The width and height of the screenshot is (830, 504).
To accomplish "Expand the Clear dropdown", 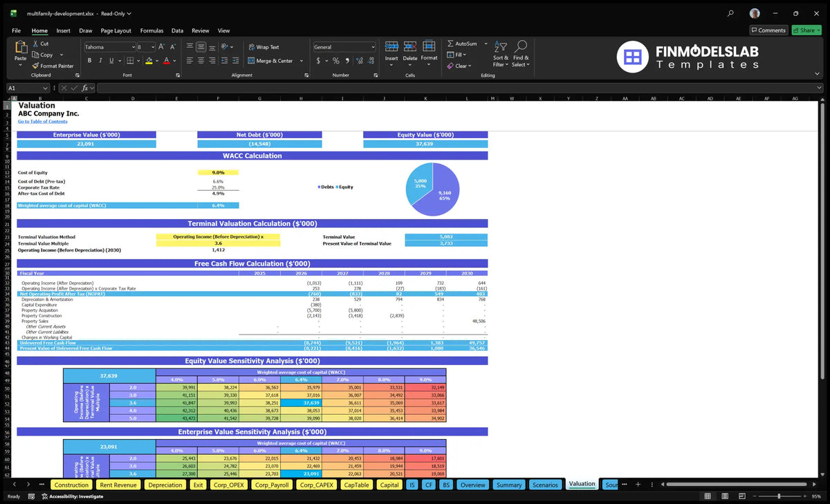I will click(470, 66).
